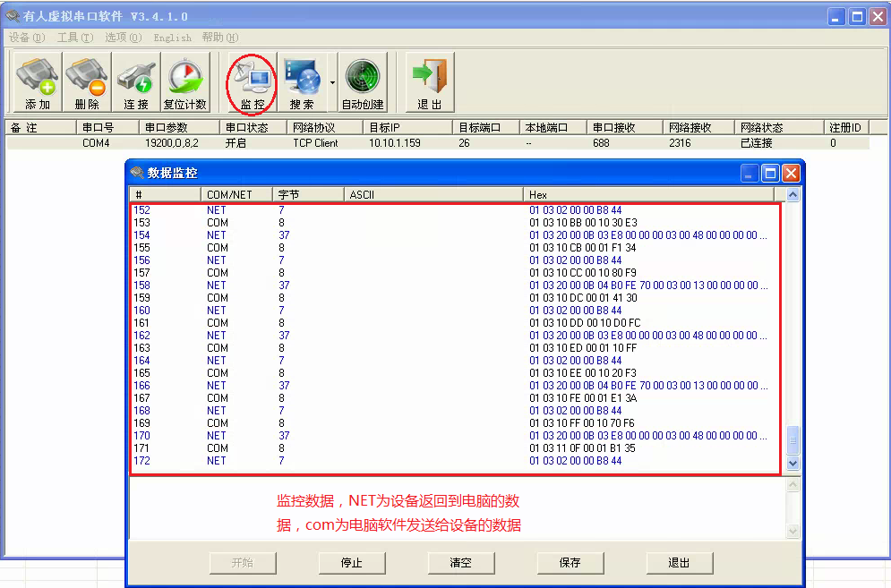Image resolution: width=891 pixels, height=588 pixels.
Task: Open the 监控 (Monitor) tool
Action: pos(253,82)
